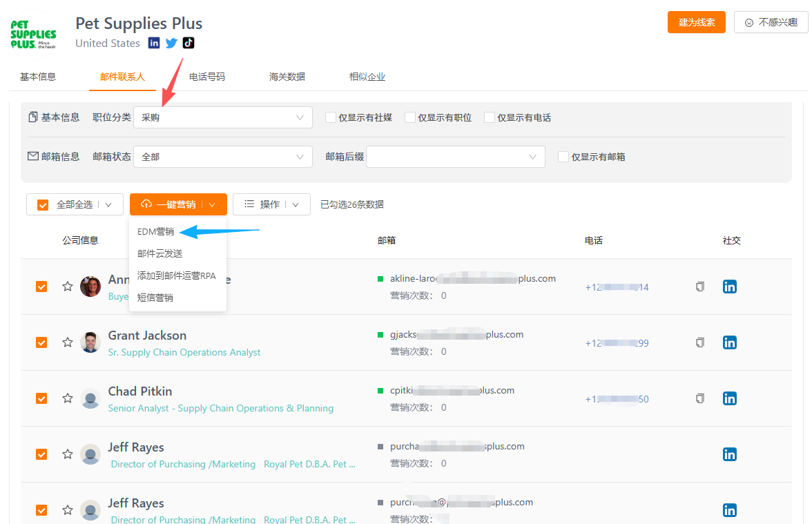
Task: Expand the 全部全选 dropdown arrow
Action: [108, 204]
